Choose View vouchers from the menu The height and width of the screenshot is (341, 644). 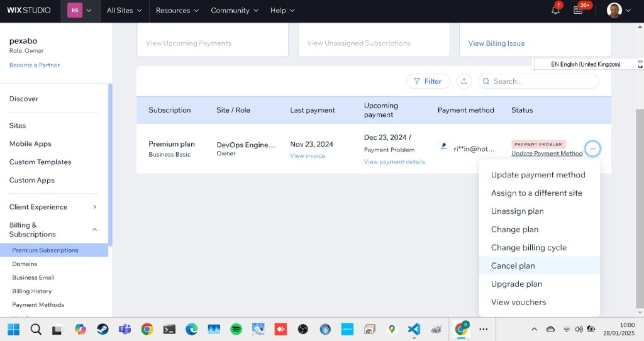[x=540, y=302]
